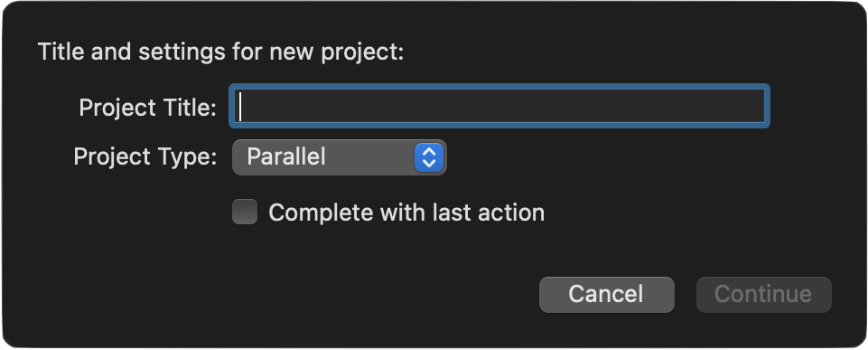Place cursor inside the empty title box
This screenshot has width=868, height=350.
click(x=499, y=106)
